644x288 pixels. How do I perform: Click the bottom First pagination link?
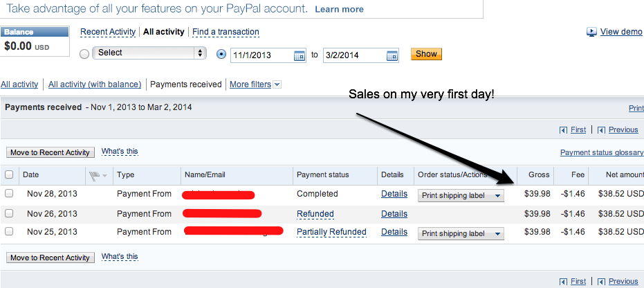pyautogui.click(x=578, y=282)
